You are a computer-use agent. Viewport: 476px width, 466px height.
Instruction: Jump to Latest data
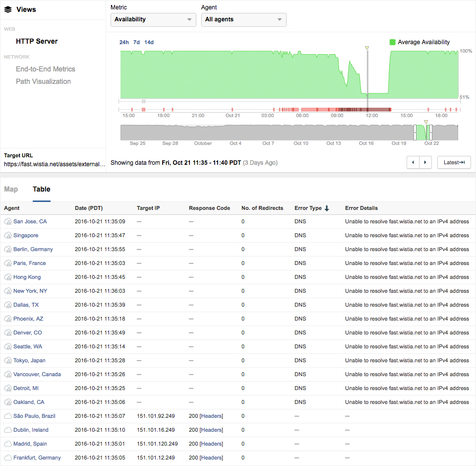pyautogui.click(x=454, y=162)
